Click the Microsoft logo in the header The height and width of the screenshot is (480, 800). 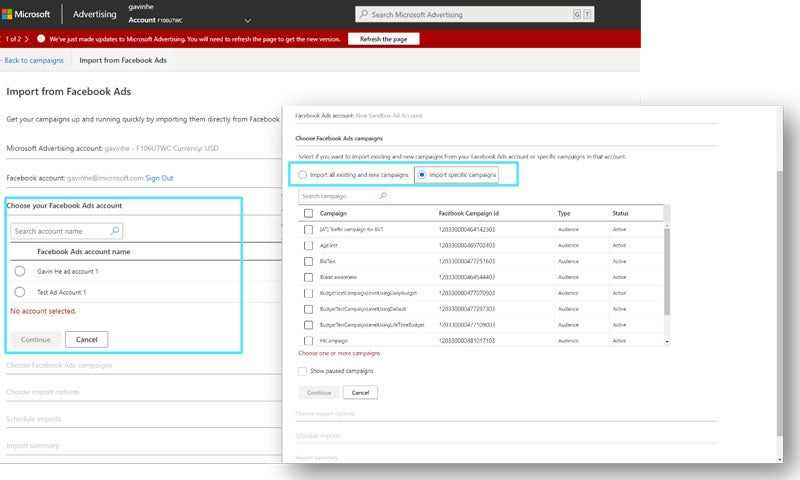(7, 14)
